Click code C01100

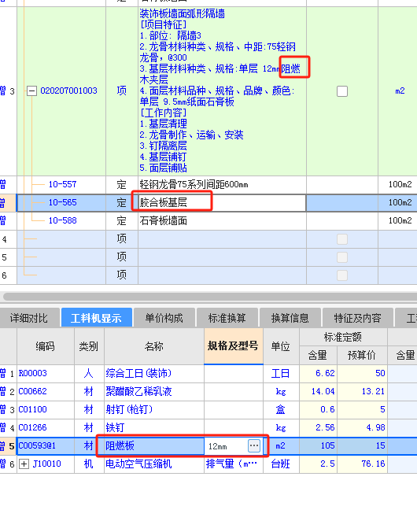[32, 409]
